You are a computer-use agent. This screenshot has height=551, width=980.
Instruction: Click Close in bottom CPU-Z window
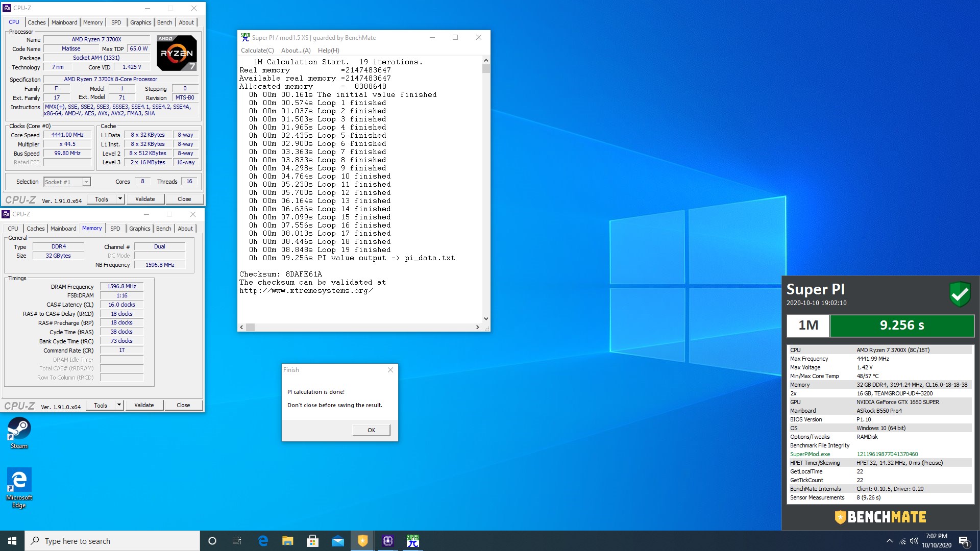(x=183, y=405)
